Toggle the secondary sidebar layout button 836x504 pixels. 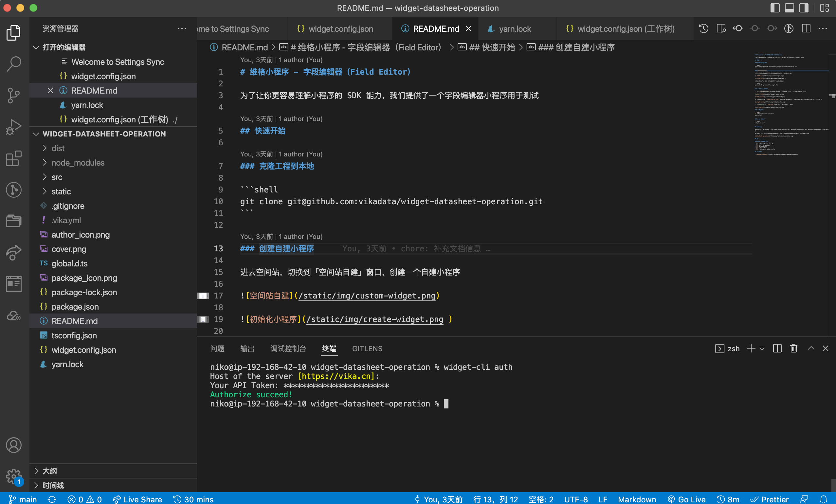pos(804,8)
